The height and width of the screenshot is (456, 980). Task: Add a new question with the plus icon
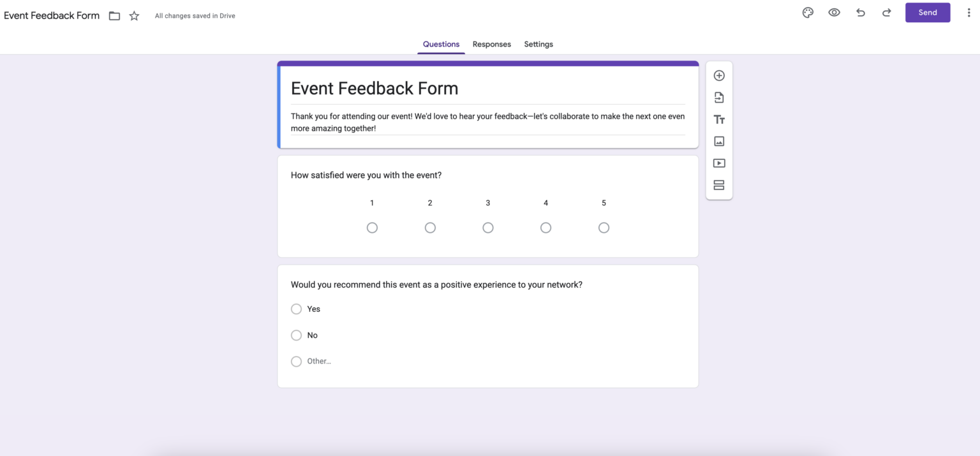[x=719, y=75]
